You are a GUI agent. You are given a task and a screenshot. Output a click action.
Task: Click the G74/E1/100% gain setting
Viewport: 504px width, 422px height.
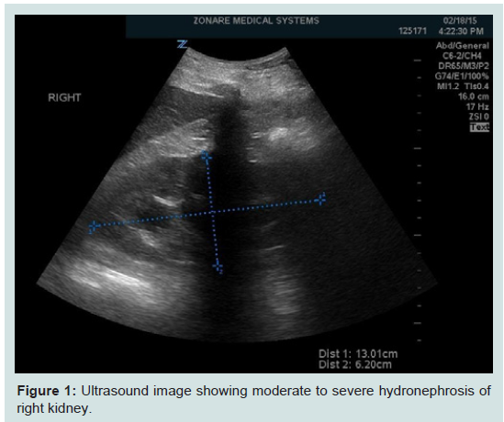click(462, 76)
